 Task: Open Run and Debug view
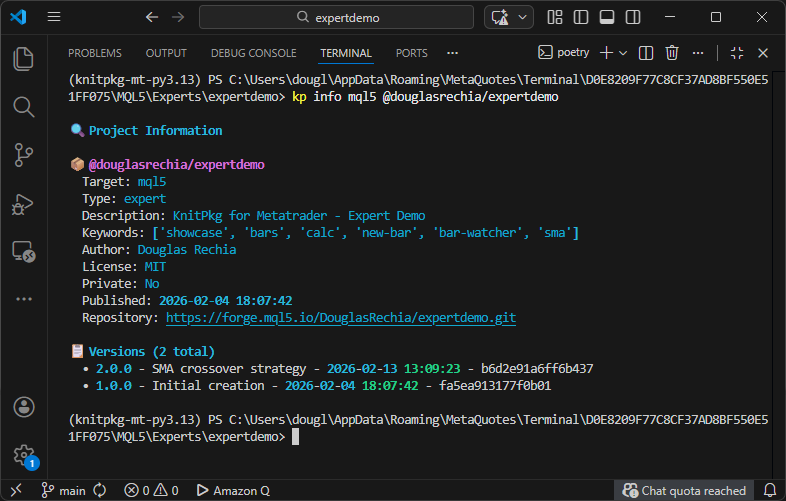coord(23,203)
